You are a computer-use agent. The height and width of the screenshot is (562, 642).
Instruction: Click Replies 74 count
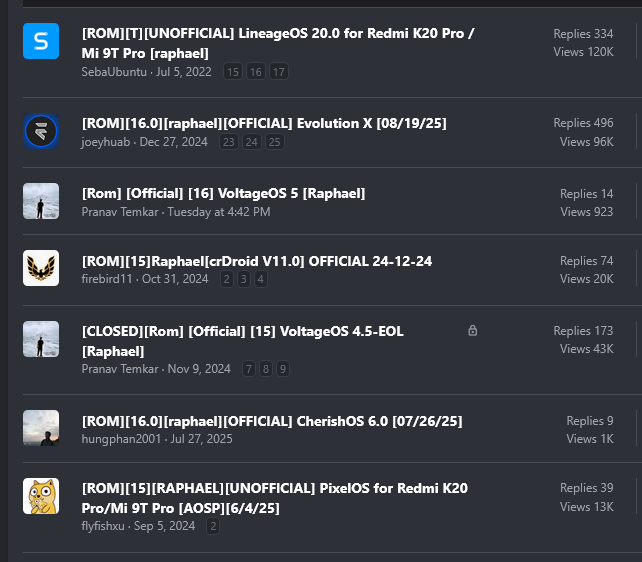(586, 261)
